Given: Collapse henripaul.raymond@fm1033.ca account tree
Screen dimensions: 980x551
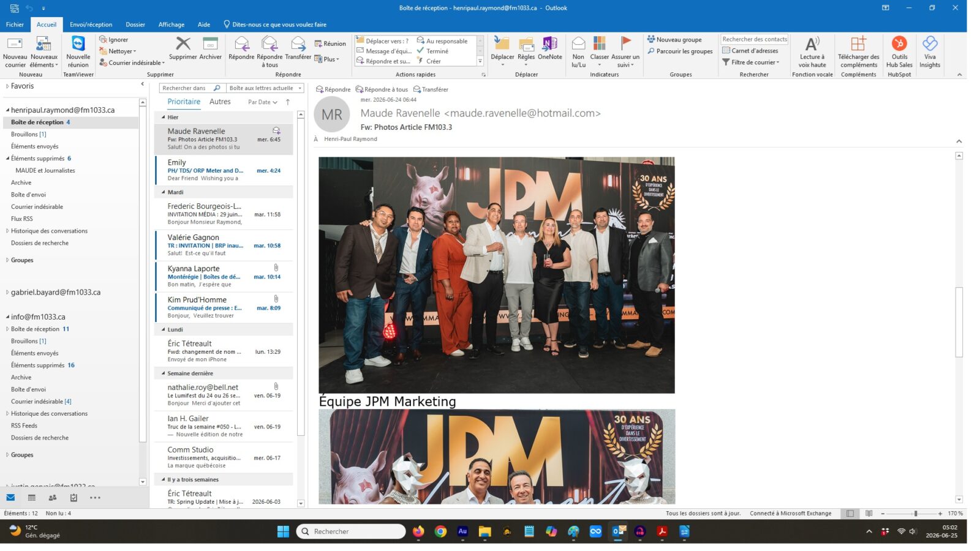Looking at the screenshot, I should [7, 110].
